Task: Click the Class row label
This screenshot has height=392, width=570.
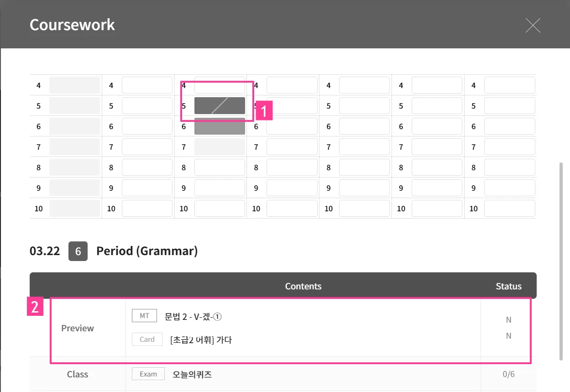Action: [78, 375]
